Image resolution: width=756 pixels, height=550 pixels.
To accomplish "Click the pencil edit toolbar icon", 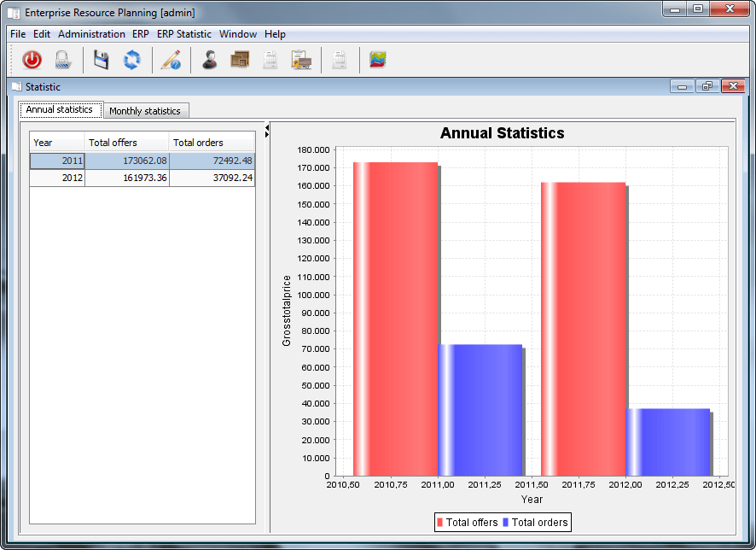I will [x=171, y=60].
